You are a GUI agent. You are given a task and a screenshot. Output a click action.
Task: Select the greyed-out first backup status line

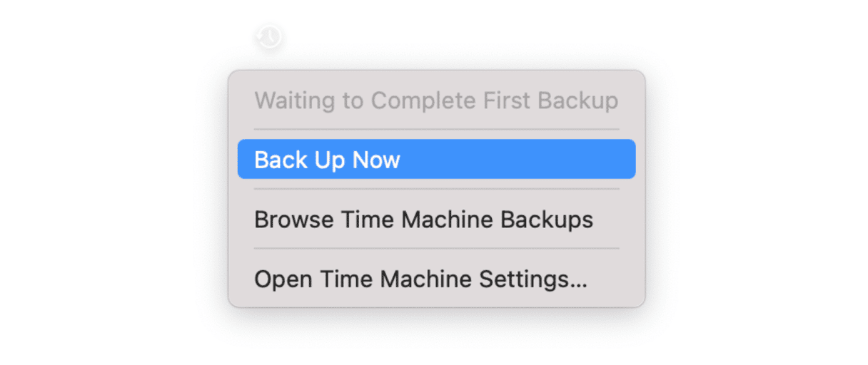click(x=436, y=101)
